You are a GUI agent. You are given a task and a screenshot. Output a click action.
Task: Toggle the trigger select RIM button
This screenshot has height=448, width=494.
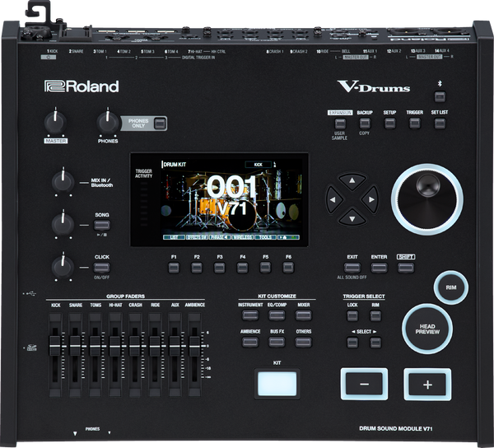pyautogui.click(x=375, y=315)
